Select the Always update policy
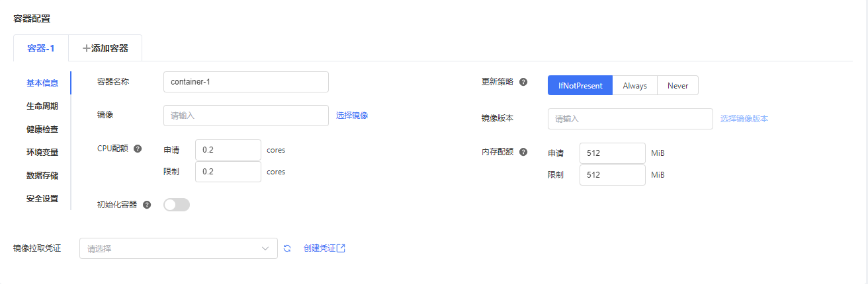Screen dimensions: 868x284 [634, 86]
